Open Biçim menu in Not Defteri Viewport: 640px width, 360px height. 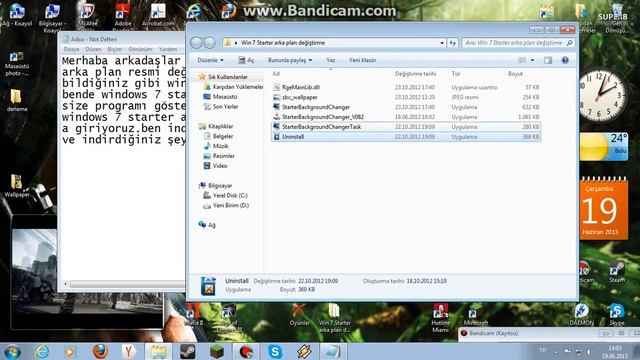[115, 49]
